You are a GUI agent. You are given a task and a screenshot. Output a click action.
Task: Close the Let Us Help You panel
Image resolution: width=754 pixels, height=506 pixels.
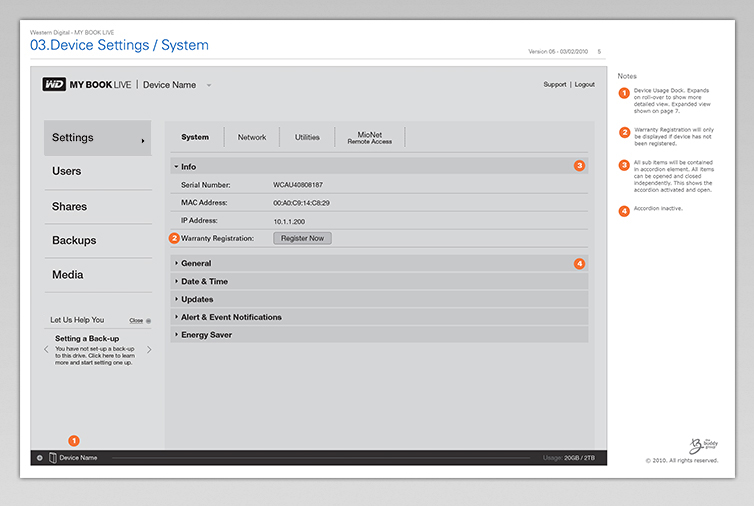tap(139, 320)
